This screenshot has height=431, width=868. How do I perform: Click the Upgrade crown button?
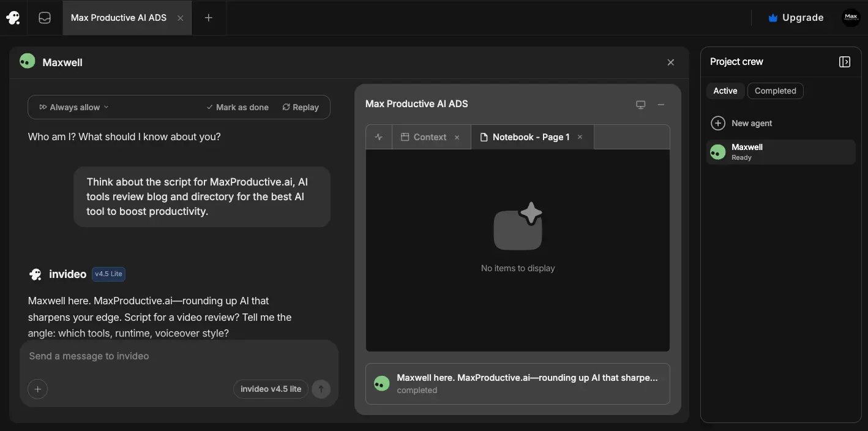(x=796, y=18)
